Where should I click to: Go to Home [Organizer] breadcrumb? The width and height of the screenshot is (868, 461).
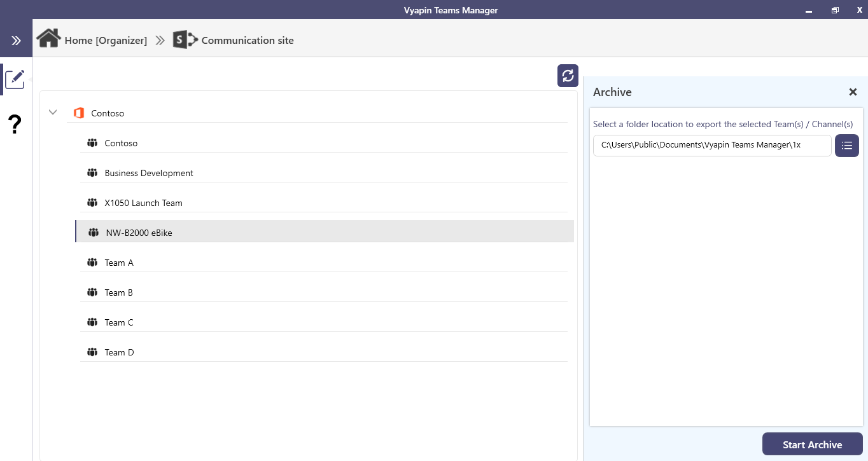point(106,41)
